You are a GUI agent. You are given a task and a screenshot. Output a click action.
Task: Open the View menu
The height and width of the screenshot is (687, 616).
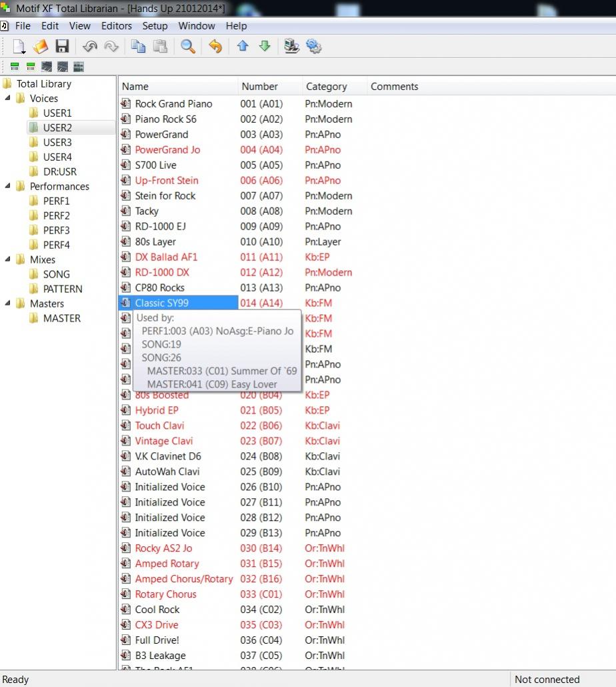[80, 26]
